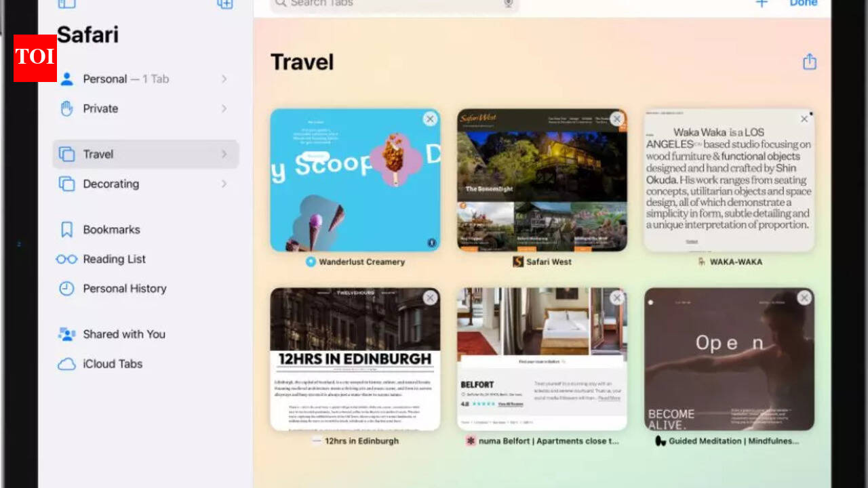The width and height of the screenshot is (868, 488).
Task: Click the Guided Meditation footprints favicon
Action: [x=660, y=441]
